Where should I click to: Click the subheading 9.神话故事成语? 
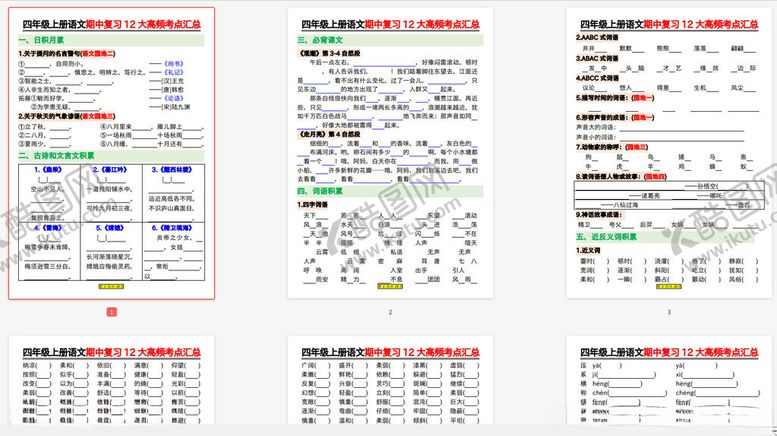pos(599,215)
